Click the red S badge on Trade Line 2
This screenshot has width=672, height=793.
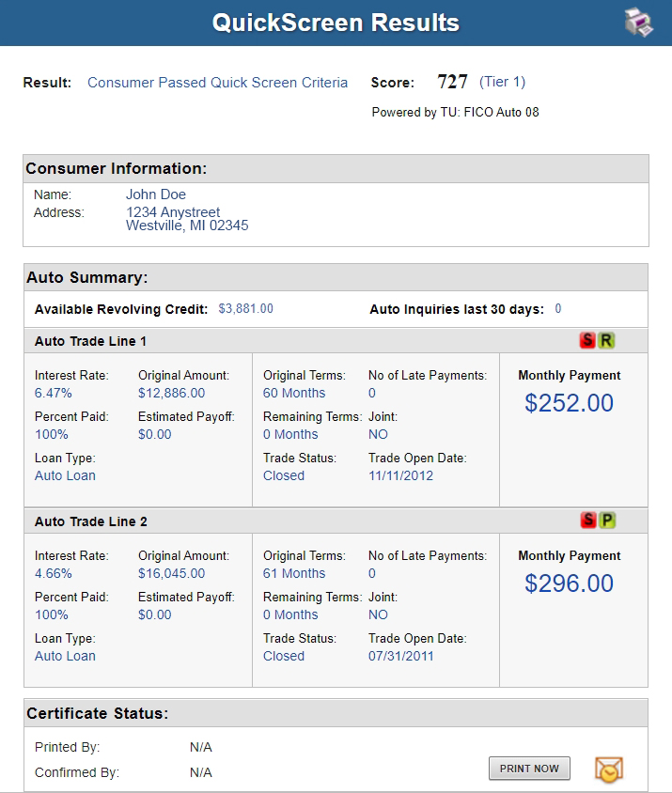[x=588, y=520]
